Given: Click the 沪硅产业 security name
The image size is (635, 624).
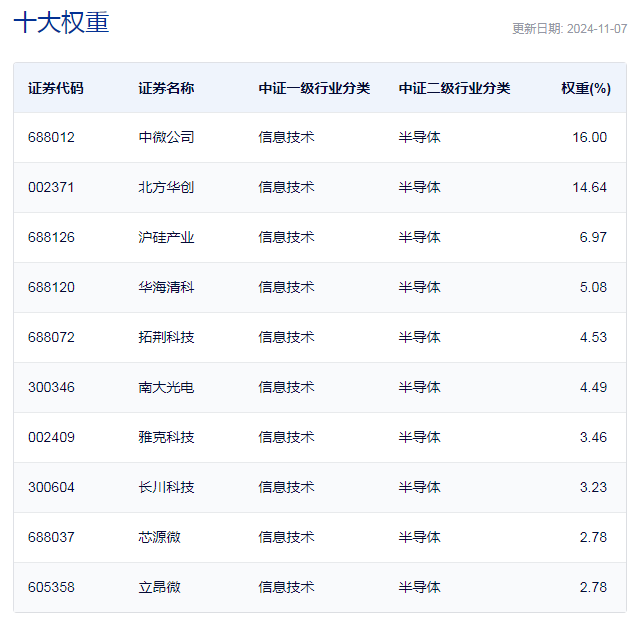Looking at the screenshot, I should point(166,237).
